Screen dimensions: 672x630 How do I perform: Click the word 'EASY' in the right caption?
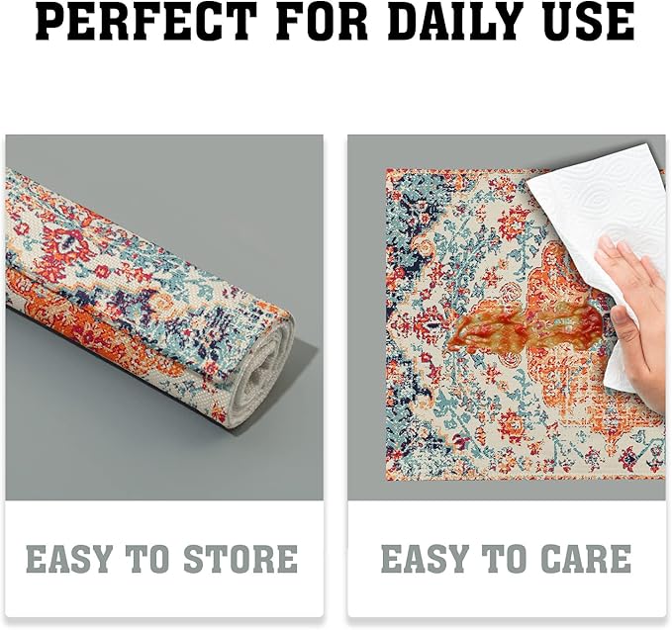point(424,559)
